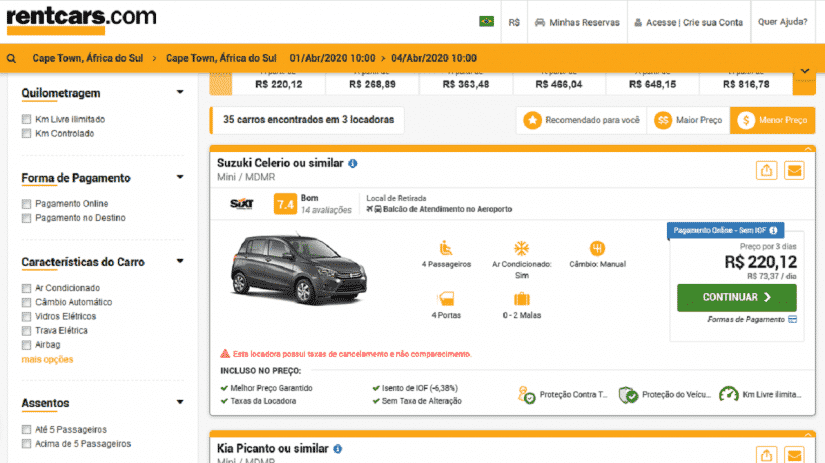
Task: Collapse the Características do Carro section
Action: [180, 262]
